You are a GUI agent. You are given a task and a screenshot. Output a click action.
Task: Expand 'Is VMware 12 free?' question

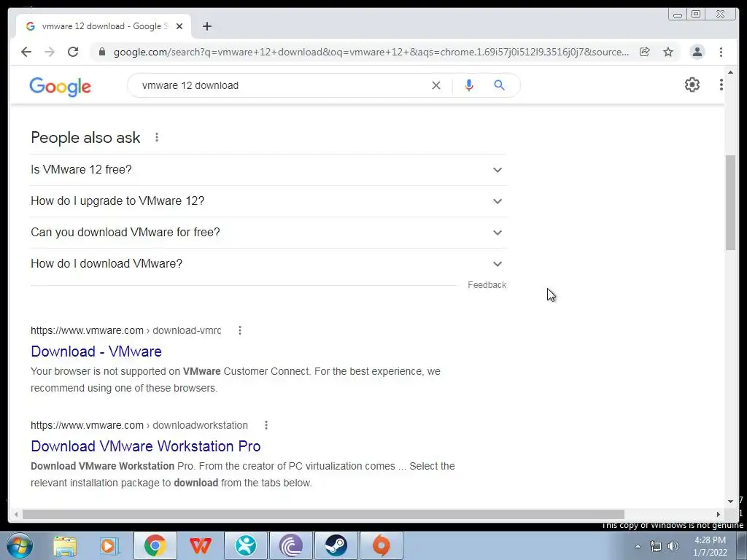[x=268, y=169]
